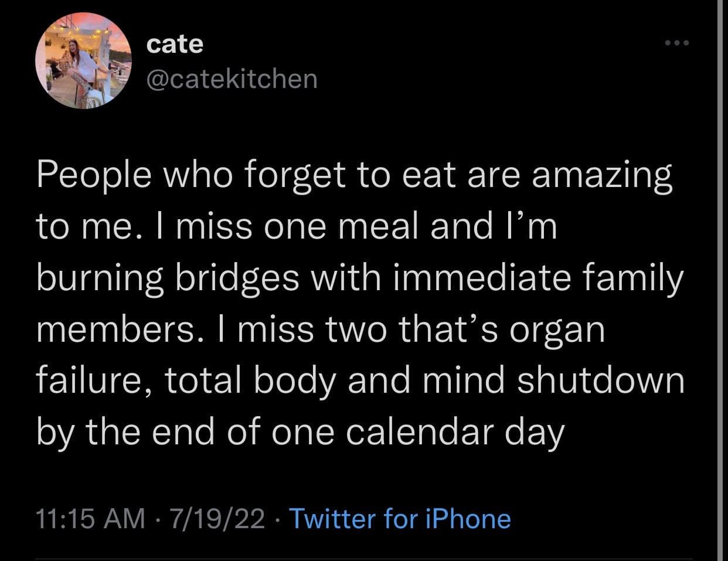Click the line starting "failure, total body"

pyautogui.click(x=360, y=380)
